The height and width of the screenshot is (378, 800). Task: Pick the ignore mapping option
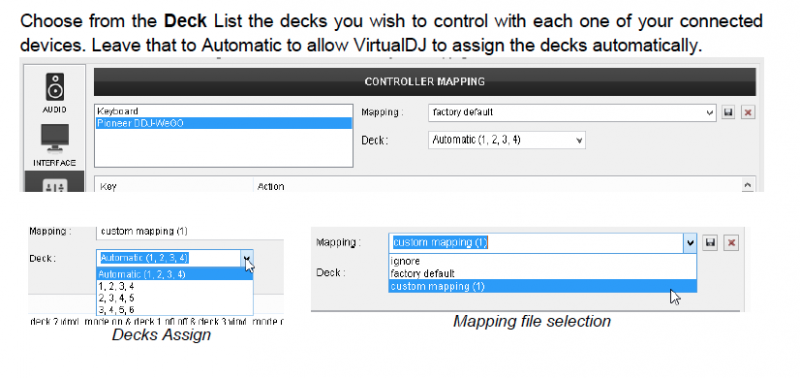[542, 261]
